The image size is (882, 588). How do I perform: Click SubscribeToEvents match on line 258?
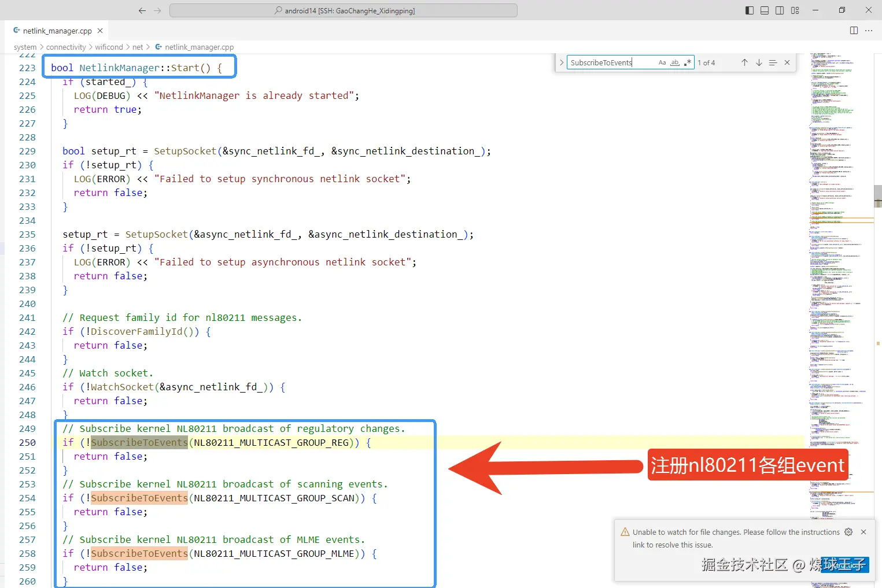[x=139, y=553]
